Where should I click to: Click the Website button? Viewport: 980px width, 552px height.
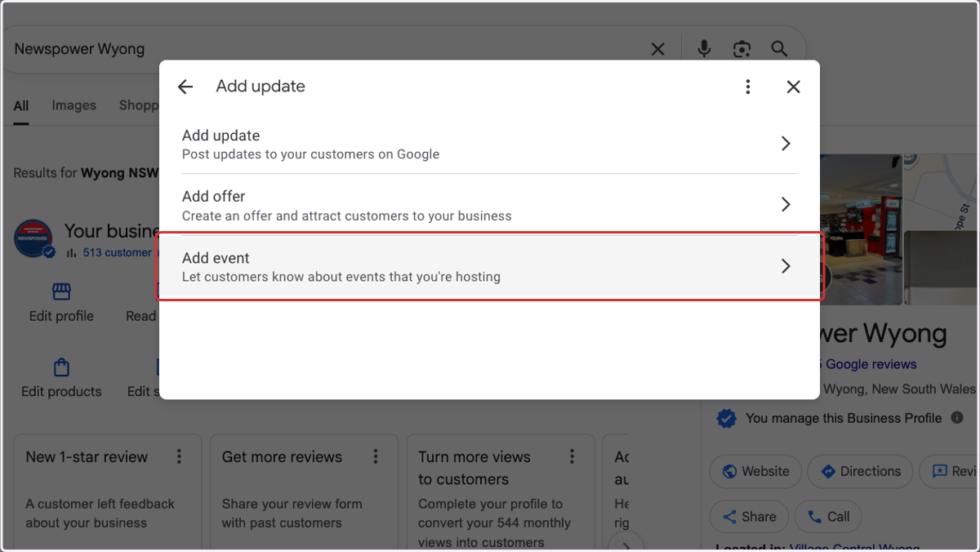click(x=755, y=471)
